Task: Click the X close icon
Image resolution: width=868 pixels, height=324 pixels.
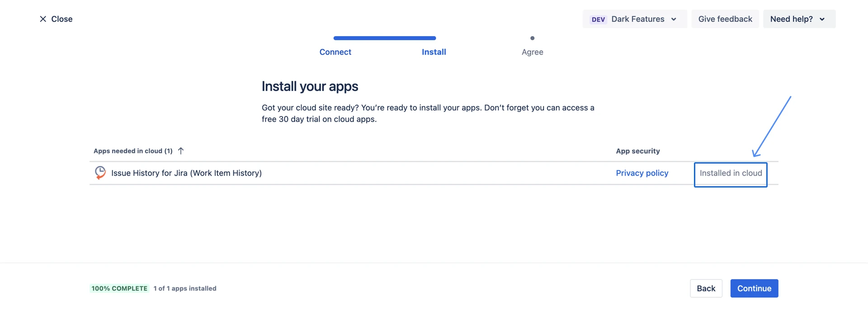Action: point(43,19)
